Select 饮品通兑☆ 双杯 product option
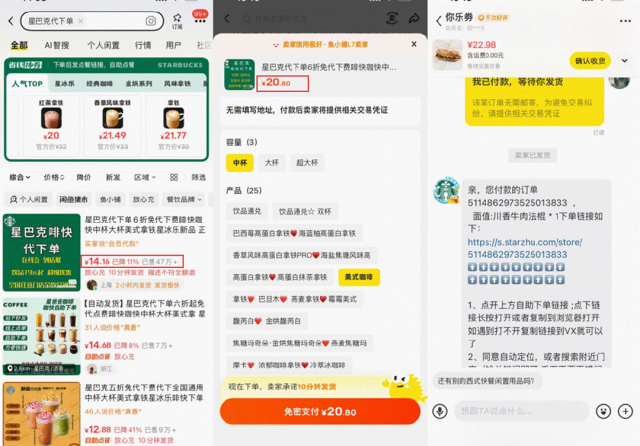640x446 pixels. (305, 211)
